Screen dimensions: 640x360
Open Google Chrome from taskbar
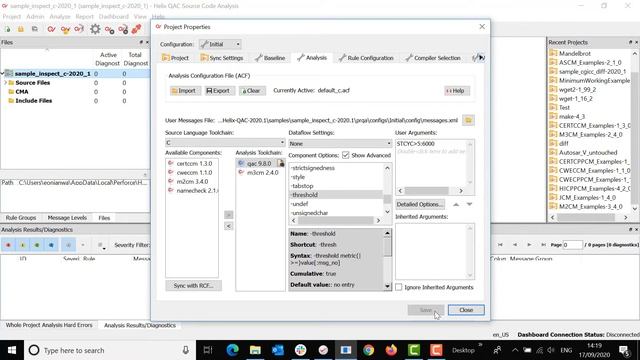click(368, 350)
